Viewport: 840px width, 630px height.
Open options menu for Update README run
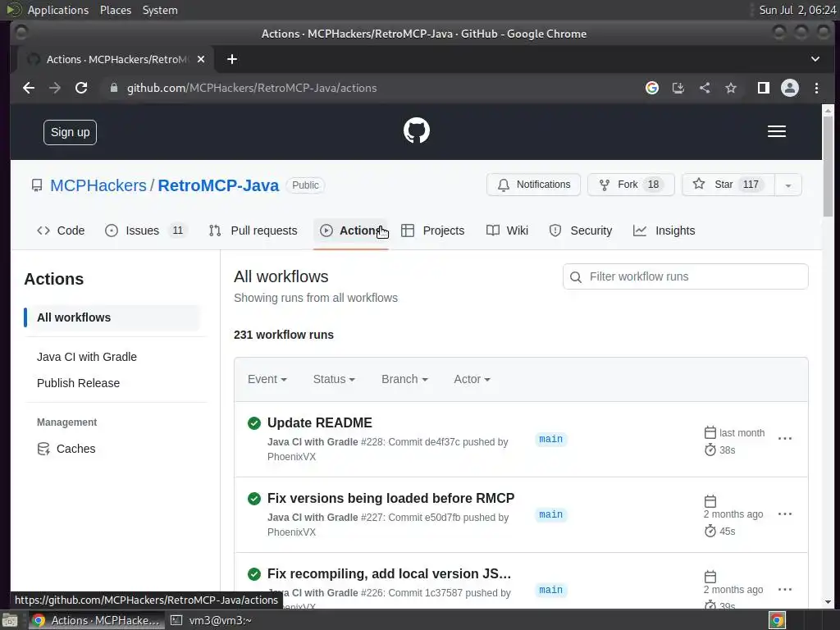pyautogui.click(x=785, y=438)
